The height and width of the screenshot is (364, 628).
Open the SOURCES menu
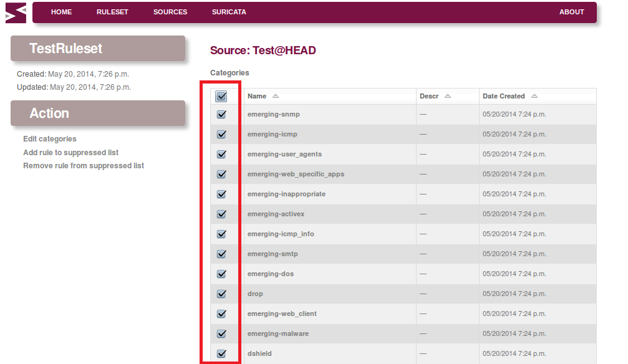tap(170, 12)
